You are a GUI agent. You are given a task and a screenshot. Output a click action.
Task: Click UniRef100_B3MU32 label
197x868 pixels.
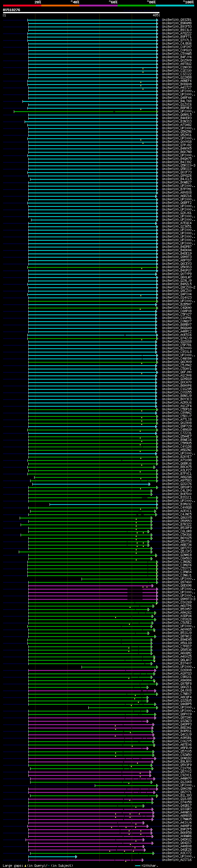click(x=176, y=504)
